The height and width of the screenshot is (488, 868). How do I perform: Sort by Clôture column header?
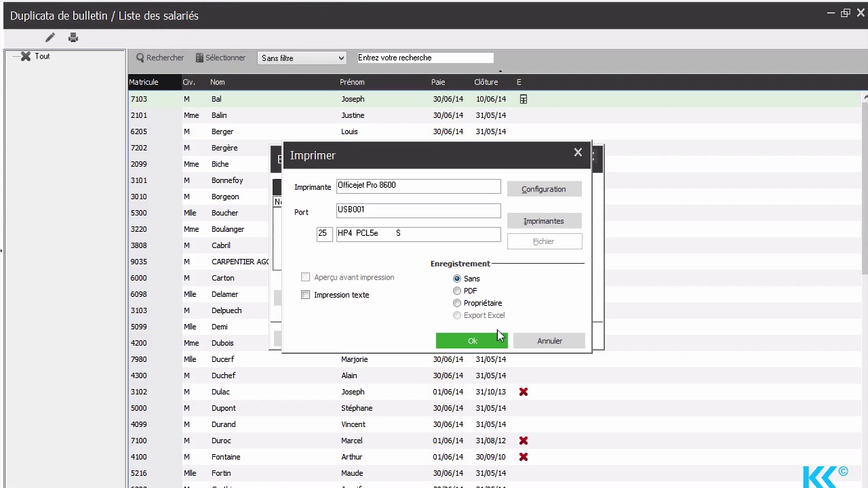(486, 82)
